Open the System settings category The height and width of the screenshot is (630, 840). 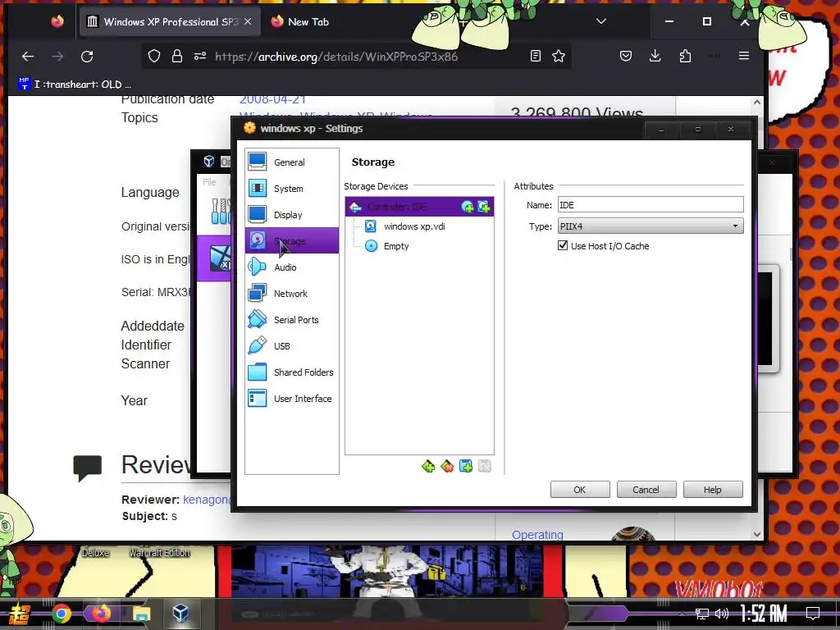click(x=291, y=188)
